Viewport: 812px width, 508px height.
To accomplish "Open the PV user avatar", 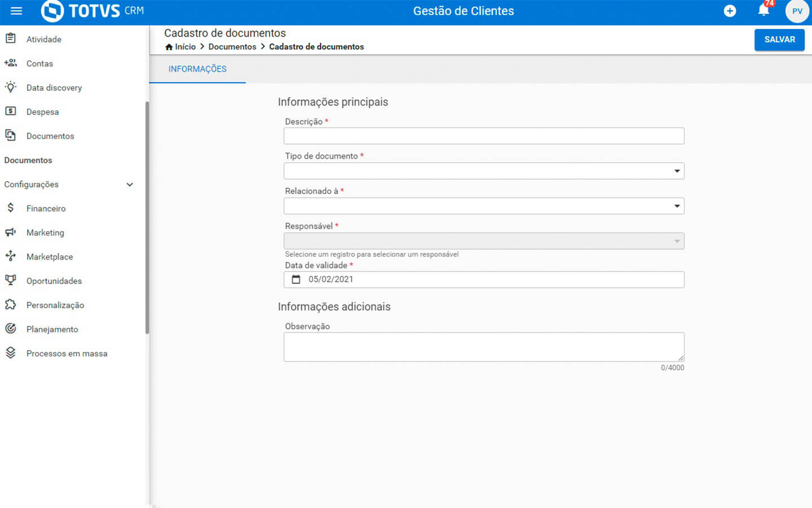I will pos(797,11).
